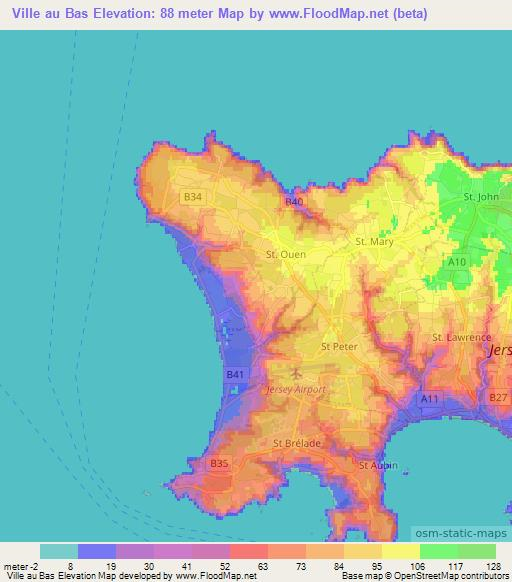The width and height of the screenshot is (512, 582).
Task: Select the St. Mary place label
Action: click(x=374, y=242)
